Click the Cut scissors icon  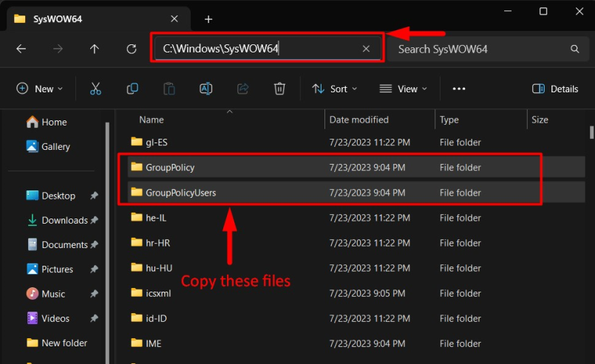(x=95, y=89)
